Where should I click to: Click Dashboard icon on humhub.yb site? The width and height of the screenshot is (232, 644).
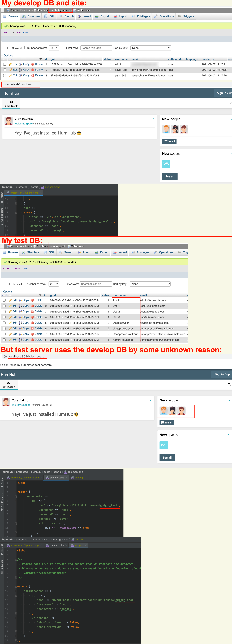pyautogui.click(x=11, y=102)
